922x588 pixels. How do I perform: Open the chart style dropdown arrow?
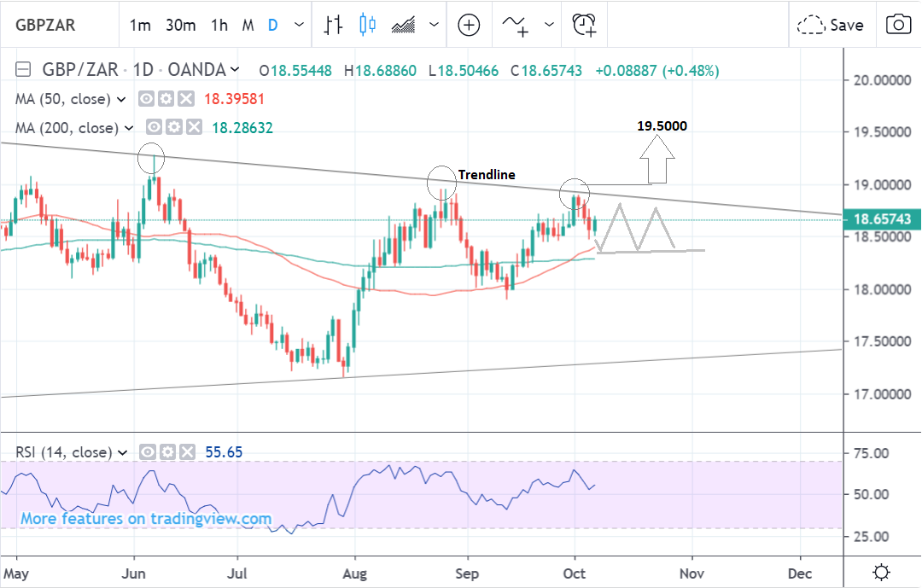pyautogui.click(x=435, y=25)
